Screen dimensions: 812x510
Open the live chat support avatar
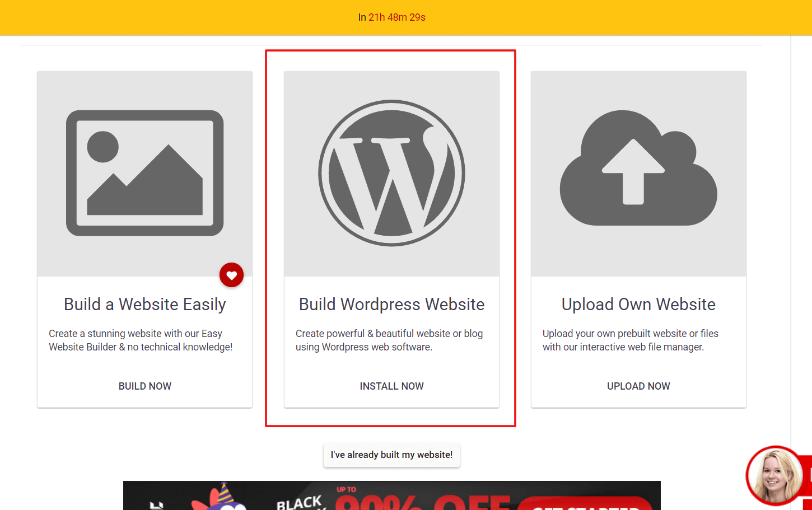point(776,475)
